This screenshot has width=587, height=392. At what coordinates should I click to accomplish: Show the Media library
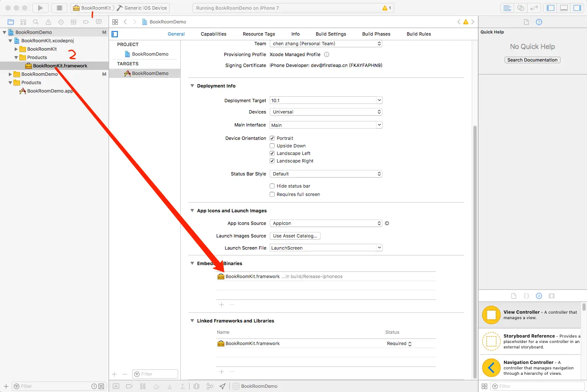click(552, 296)
